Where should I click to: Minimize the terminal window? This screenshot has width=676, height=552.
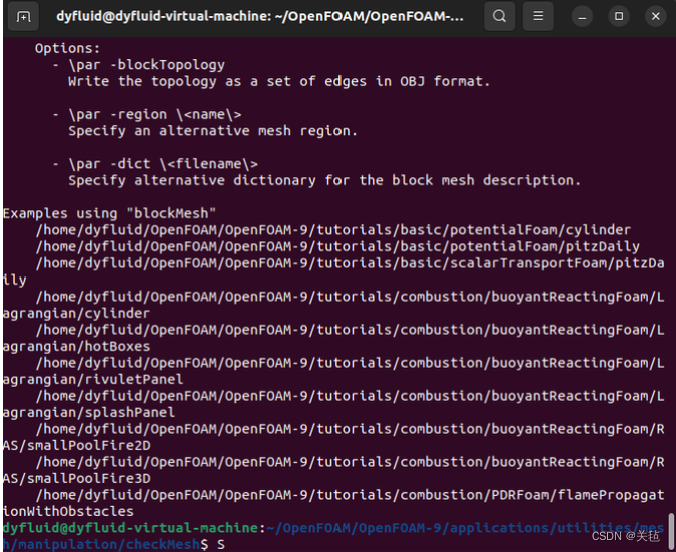[582, 16]
